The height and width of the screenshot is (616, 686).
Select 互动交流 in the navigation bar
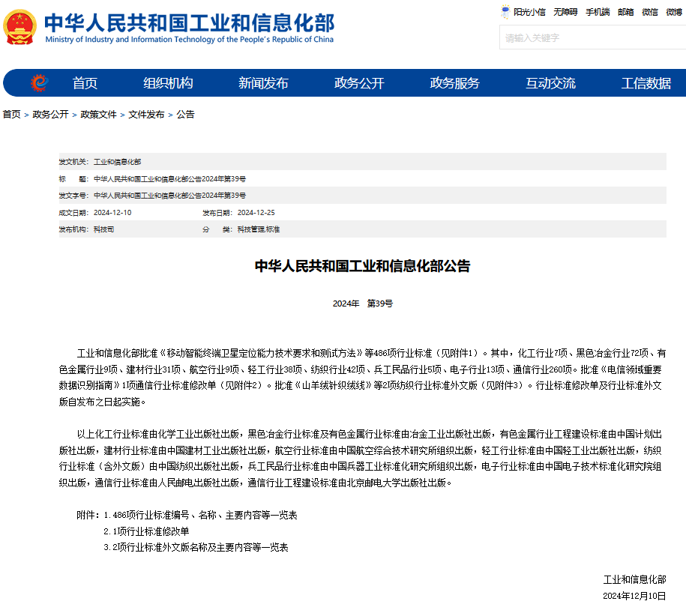(550, 83)
